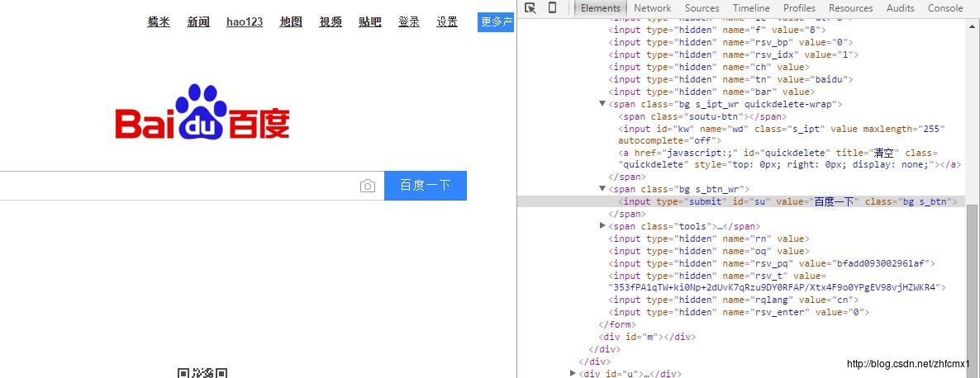Open the Network tab

(653, 8)
